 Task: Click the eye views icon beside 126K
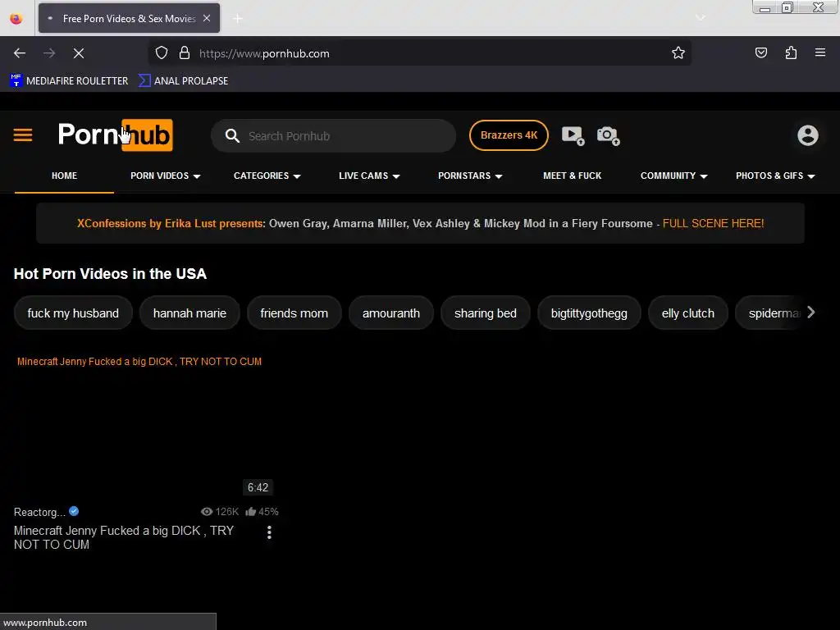tap(206, 512)
